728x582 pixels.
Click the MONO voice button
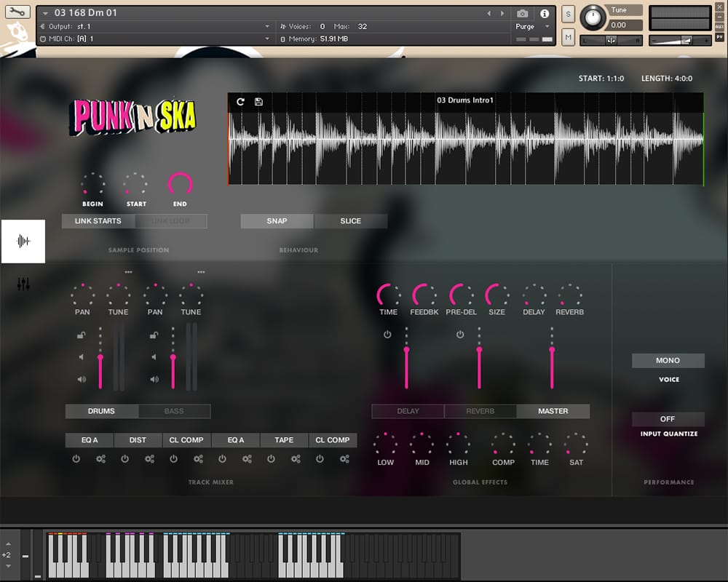(668, 361)
